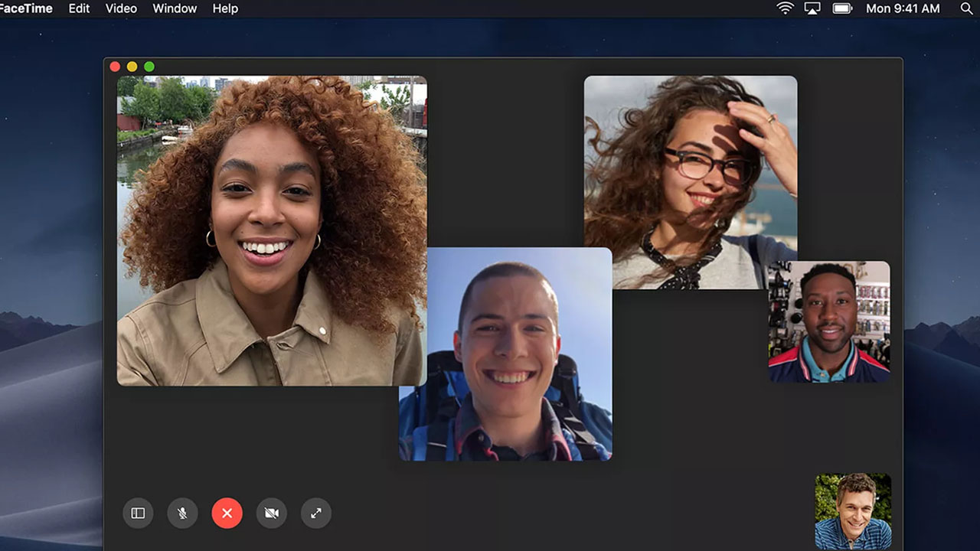
Task: Open the Help menu
Action: click(x=225, y=8)
